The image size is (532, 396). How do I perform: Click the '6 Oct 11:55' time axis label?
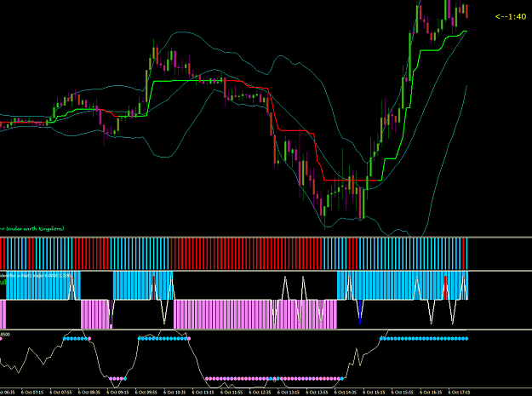pos(232,393)
